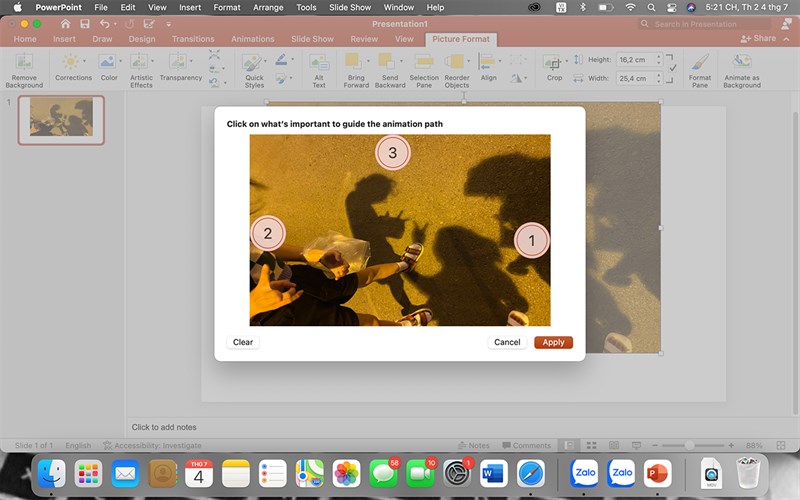Open Safari from the Dock
This screenshot has width=800, height=500.
[531, 473]
